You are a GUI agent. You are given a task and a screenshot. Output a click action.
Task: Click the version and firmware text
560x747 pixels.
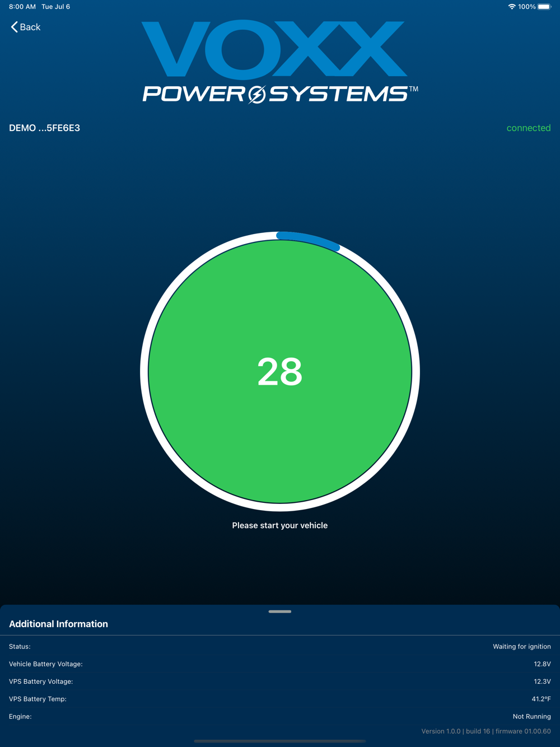[x=486, y=731]
